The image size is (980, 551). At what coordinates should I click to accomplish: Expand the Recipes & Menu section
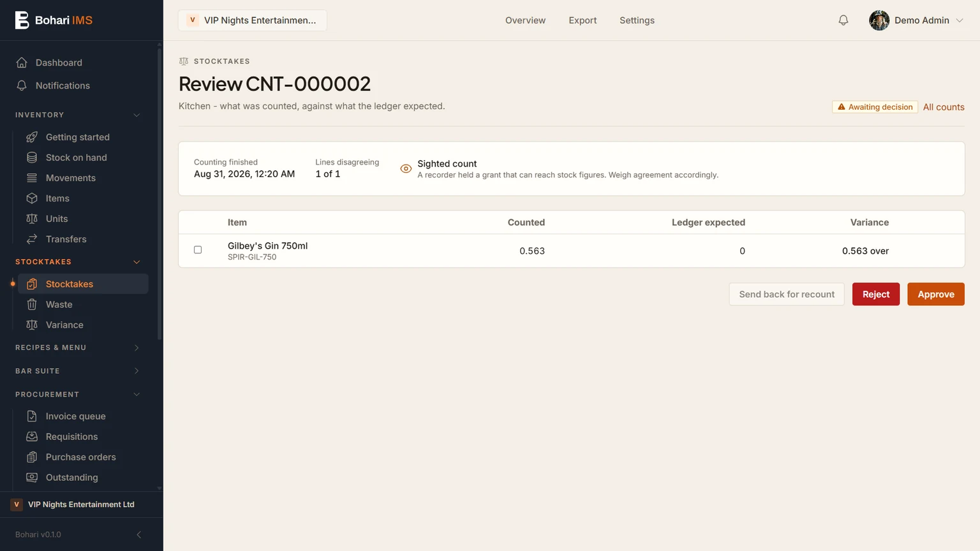(137, 348)
